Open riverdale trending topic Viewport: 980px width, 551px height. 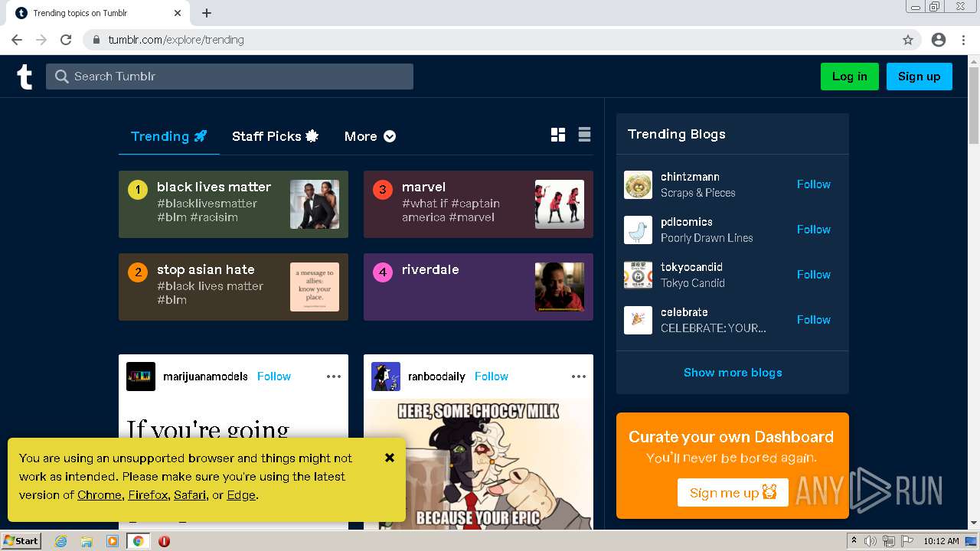pos(479,287)
